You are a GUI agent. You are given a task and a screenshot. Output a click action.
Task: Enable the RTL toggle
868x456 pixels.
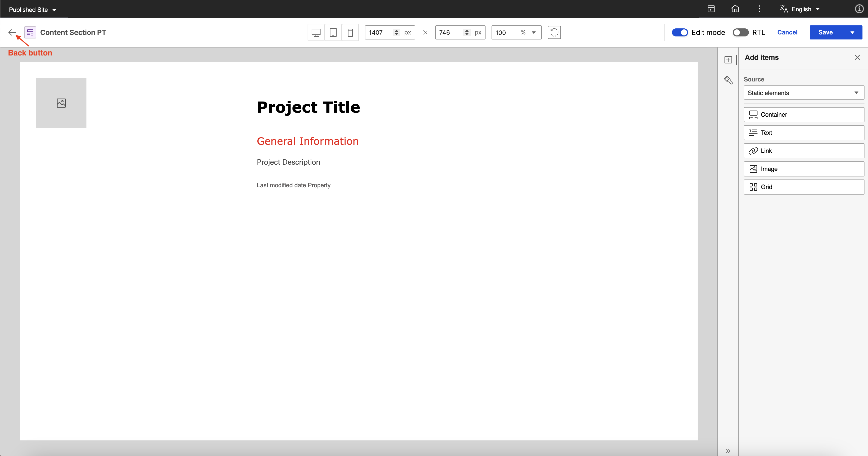coord(740,32)
